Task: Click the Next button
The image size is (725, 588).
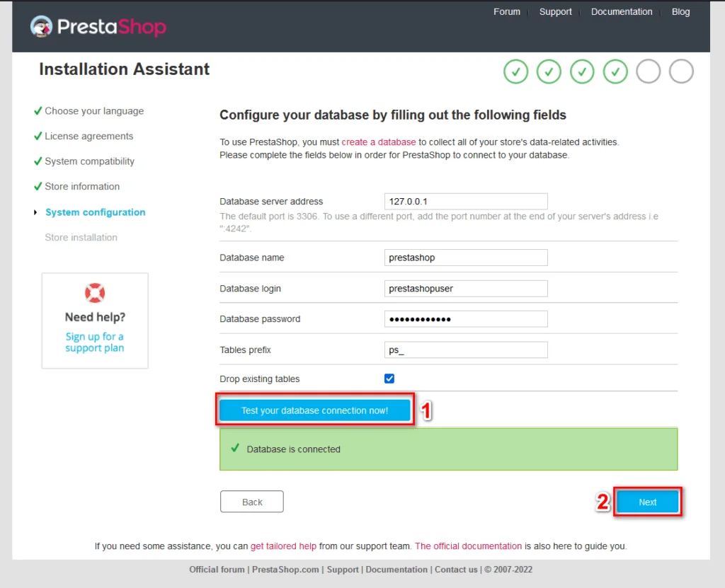Action: tap(647, 502)
